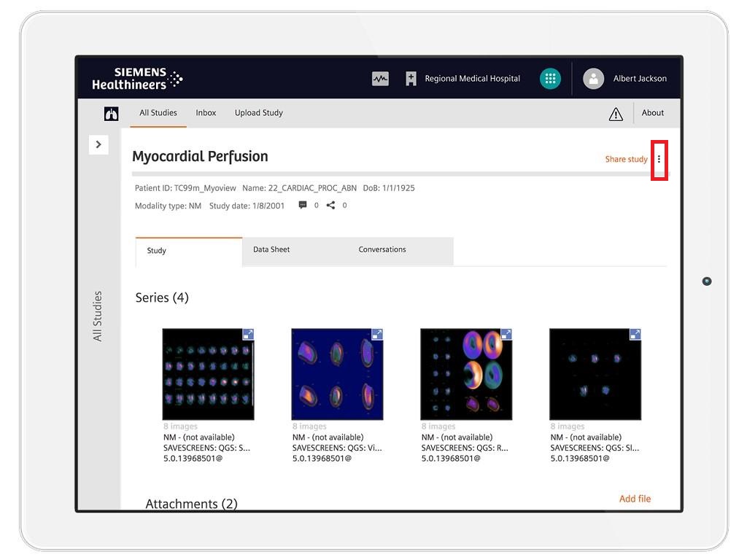The width and height of the screenshot is (747, 560).
Task: Open the Upload Study page
Action: point(258,113)
